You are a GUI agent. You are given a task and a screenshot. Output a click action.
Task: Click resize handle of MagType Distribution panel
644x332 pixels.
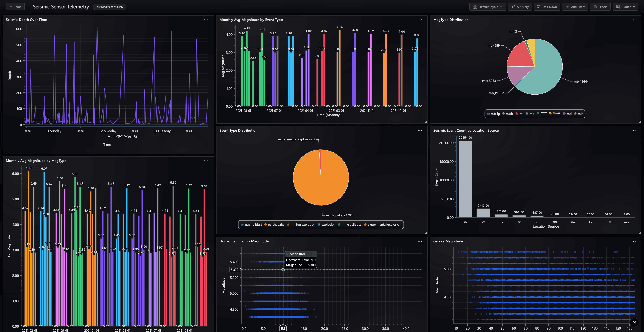click(640, 122)
